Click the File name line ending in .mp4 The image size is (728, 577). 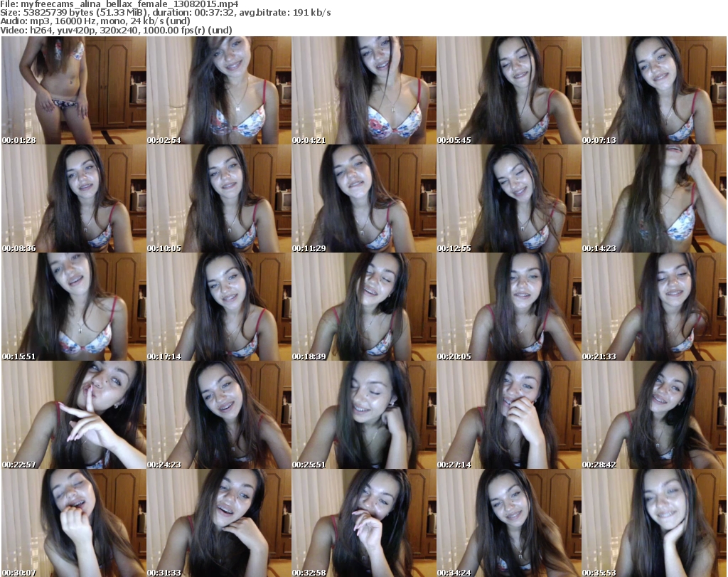[119, 4]
